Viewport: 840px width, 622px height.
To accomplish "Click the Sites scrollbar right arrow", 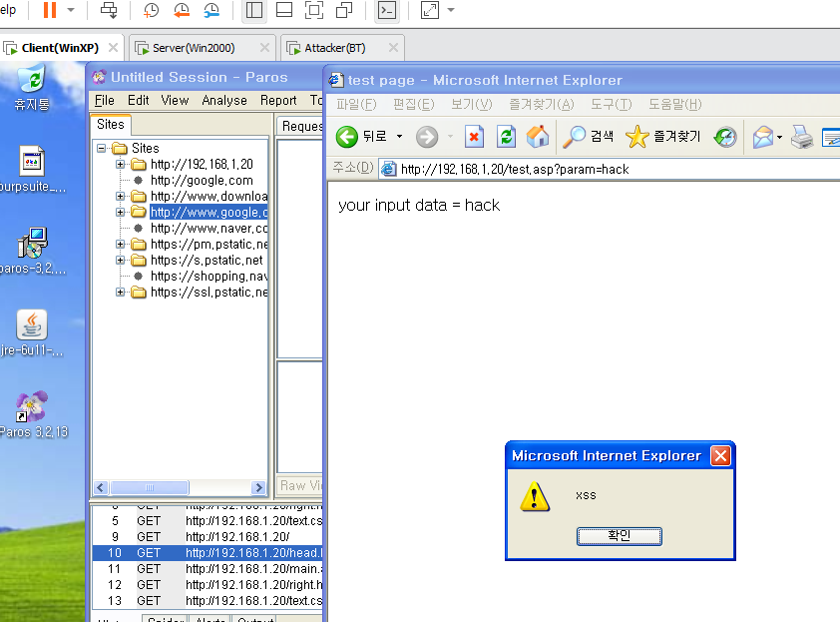I will tap(258, 487).
